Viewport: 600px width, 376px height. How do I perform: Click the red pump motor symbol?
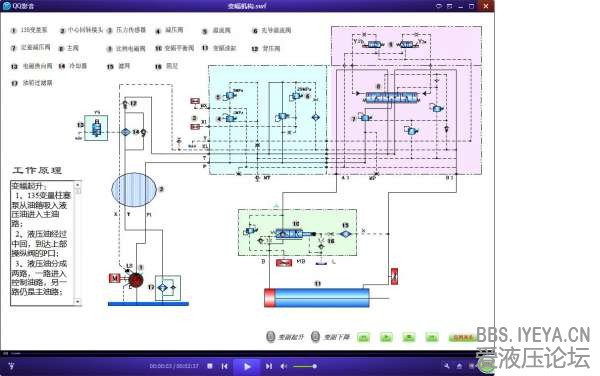pyautogui.click(x=135, y=280)
